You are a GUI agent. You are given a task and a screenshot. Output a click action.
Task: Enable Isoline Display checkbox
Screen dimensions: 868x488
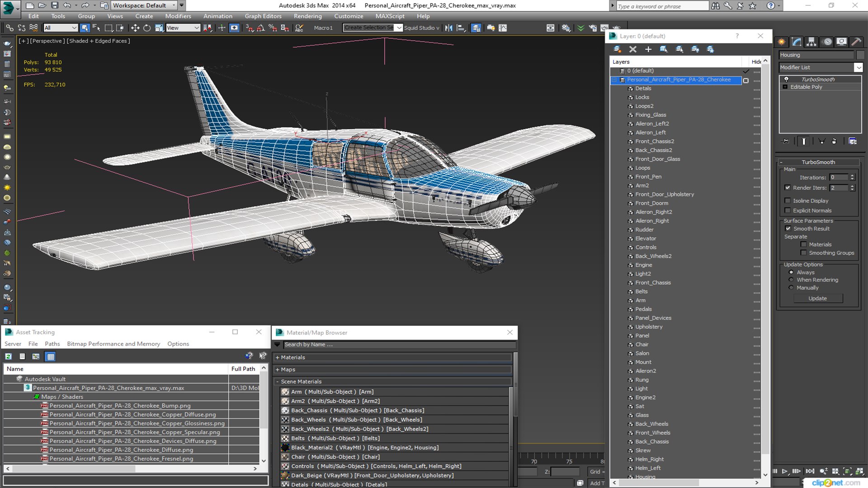click(x=788, y=201)
